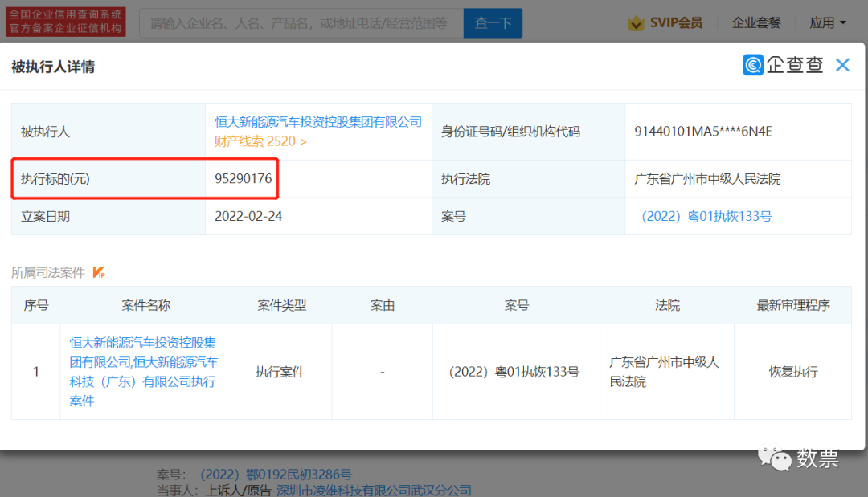The image size is (868, 497).
Task: Open the 应用 dropdown menu
Action: [x=828, y=22]
